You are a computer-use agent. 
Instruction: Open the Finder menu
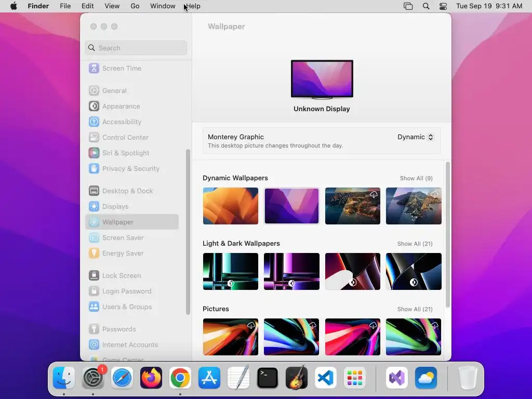[38, 6]
